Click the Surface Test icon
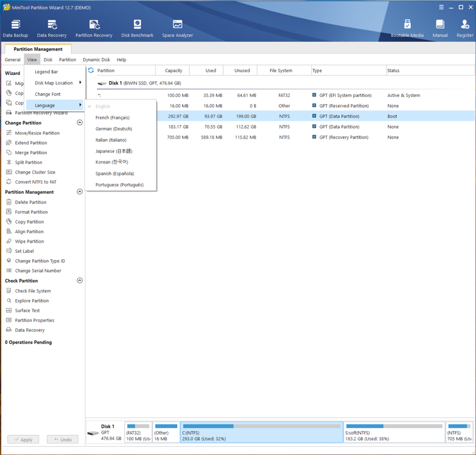Screen dimensions: 476x455 [9, 310]
